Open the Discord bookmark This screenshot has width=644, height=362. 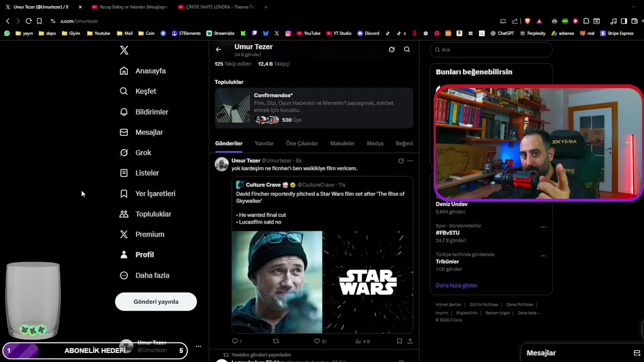point(368,33)
